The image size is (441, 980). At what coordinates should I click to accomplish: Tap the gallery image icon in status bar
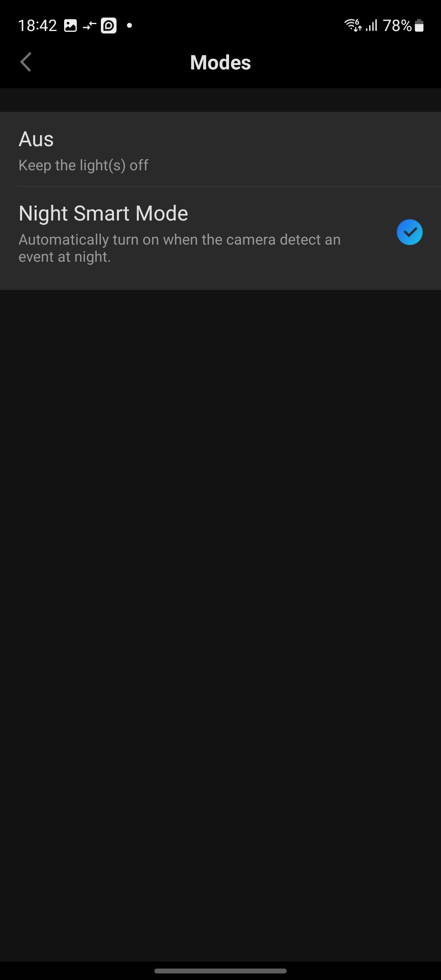coord(70,26)
